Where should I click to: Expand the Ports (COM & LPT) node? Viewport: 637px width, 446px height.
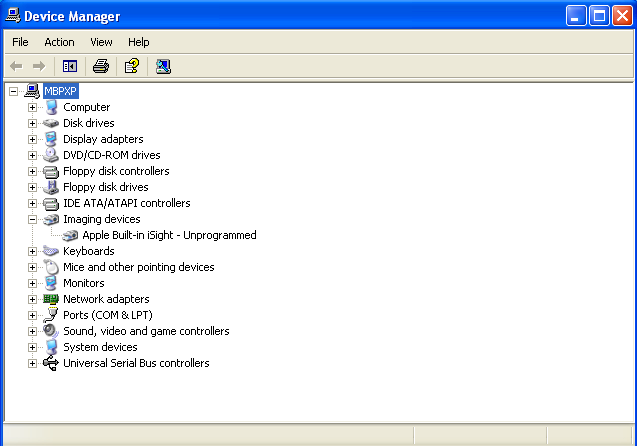click(32, 315)
